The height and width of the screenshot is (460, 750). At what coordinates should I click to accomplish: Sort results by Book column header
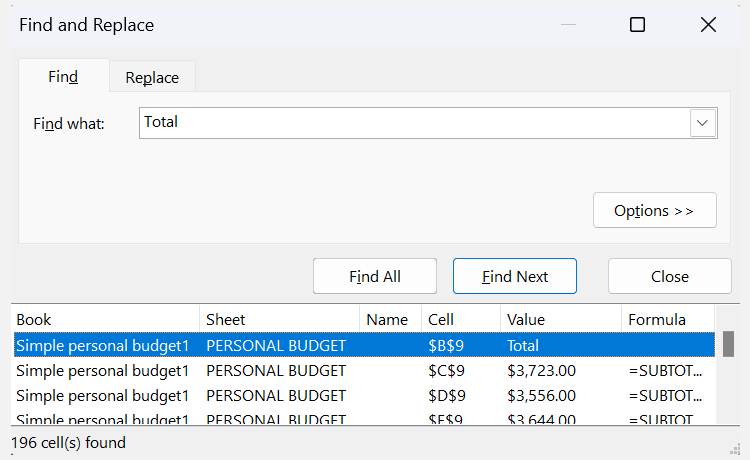pyautogui.click(x=105, y=320)
